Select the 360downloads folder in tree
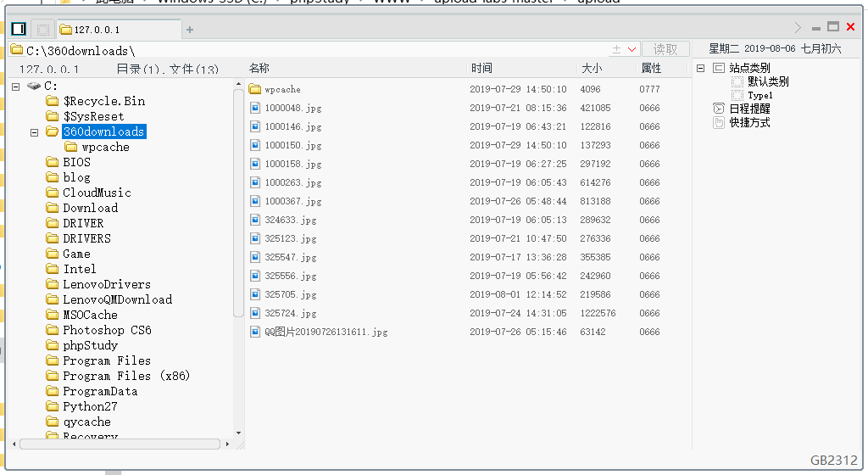This screenshot has width=868, height=475. [104, 131]
